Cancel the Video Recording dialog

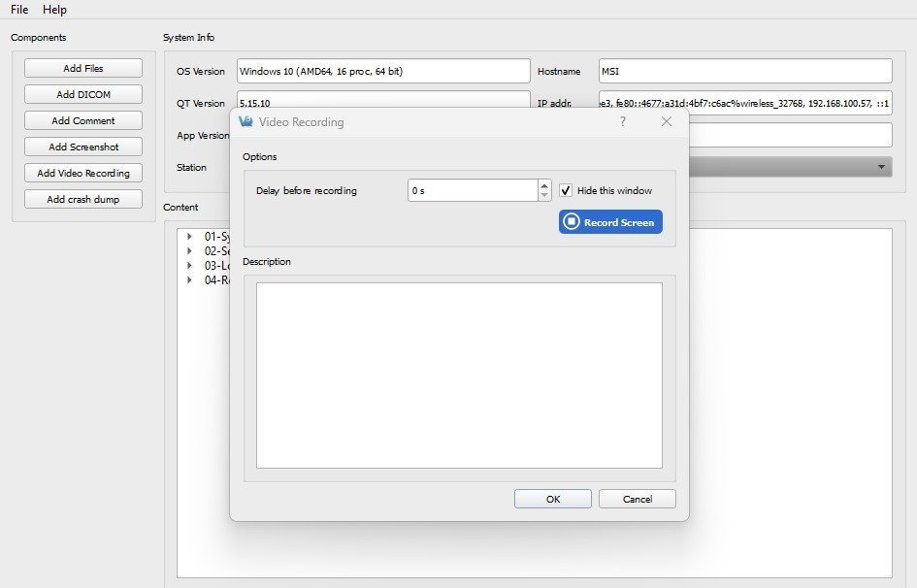pyautogui.click(x=637, y=498)
